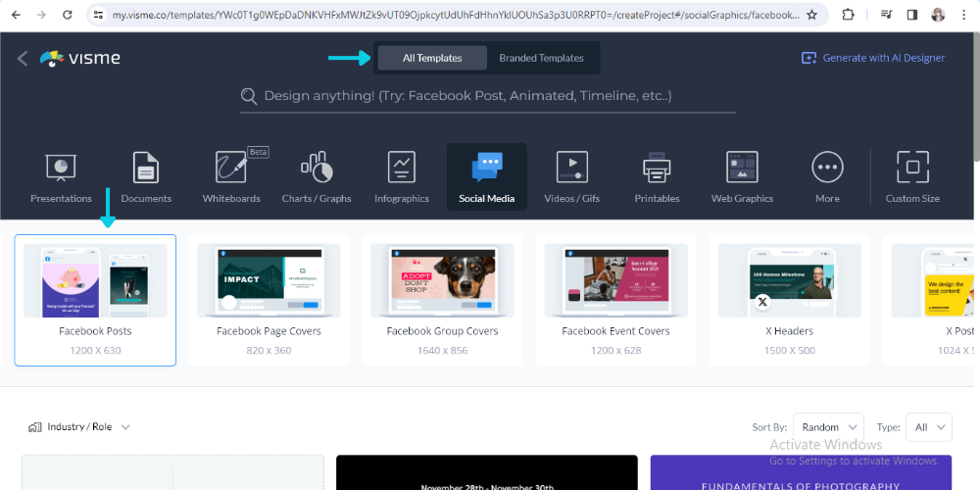This screenshot has height=490, width=980.
Task: Open the Type All dropdown
Action: pos(929,427)
